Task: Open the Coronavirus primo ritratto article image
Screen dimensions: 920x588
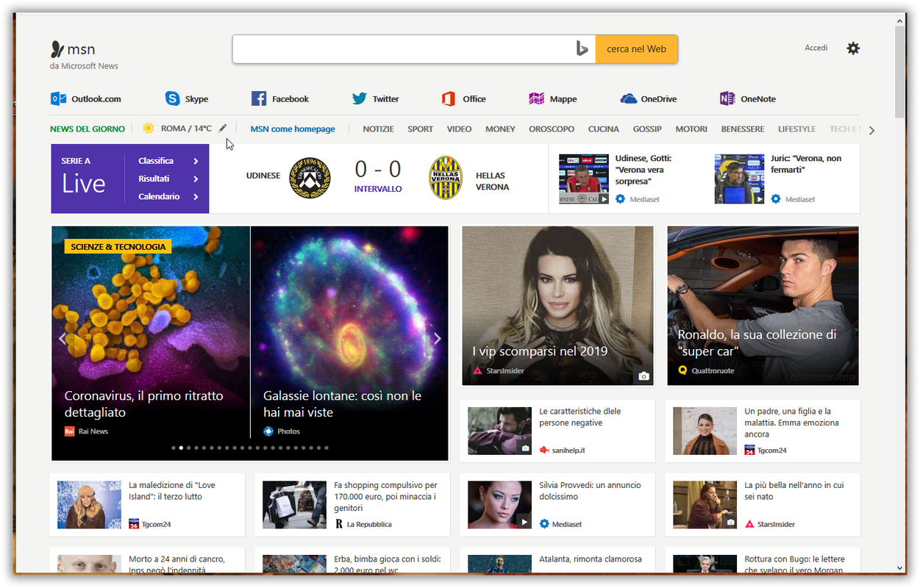Action: coord(151,343)
